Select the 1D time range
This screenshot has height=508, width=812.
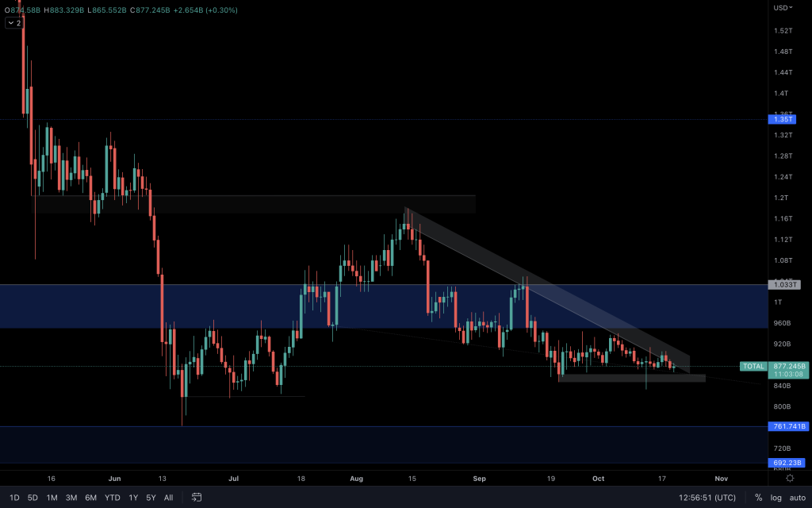coord(14,498)
